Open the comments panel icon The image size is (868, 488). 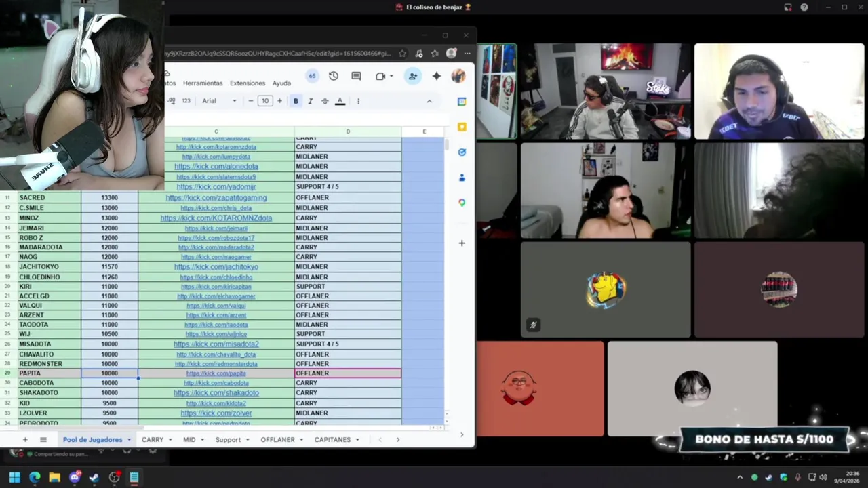(x=356, y=76)
